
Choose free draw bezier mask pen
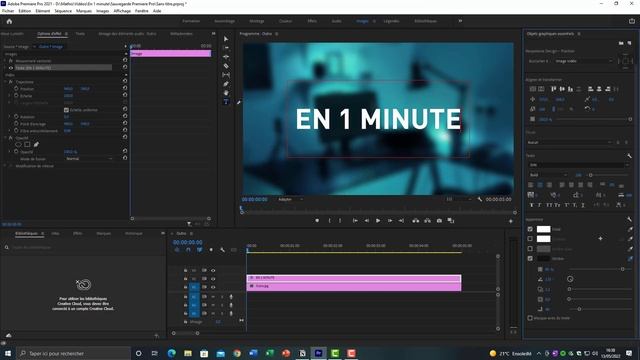coord(36,144)
